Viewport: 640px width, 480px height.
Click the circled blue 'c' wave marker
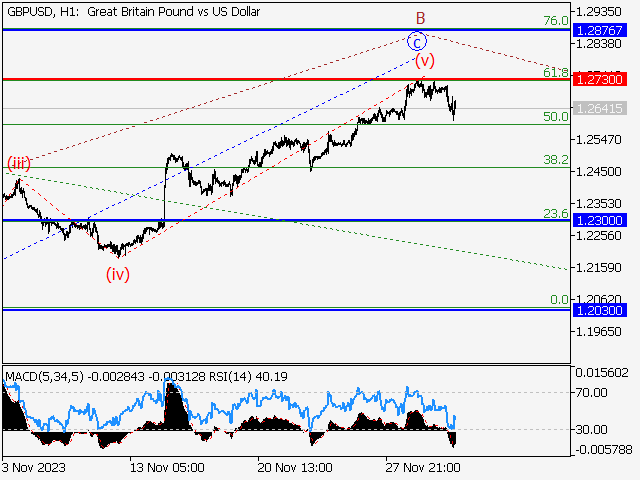coord(417,42)
